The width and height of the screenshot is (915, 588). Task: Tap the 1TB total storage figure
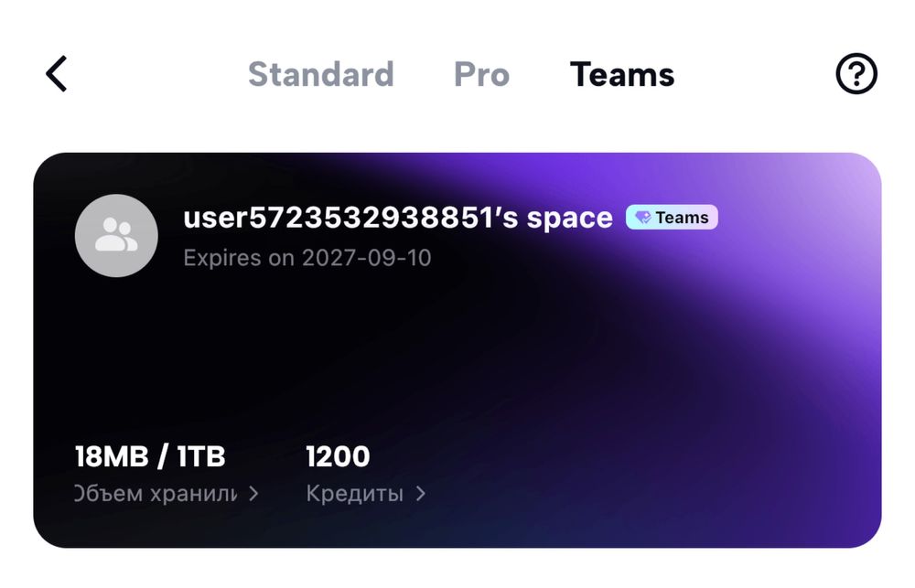point(200,456)
